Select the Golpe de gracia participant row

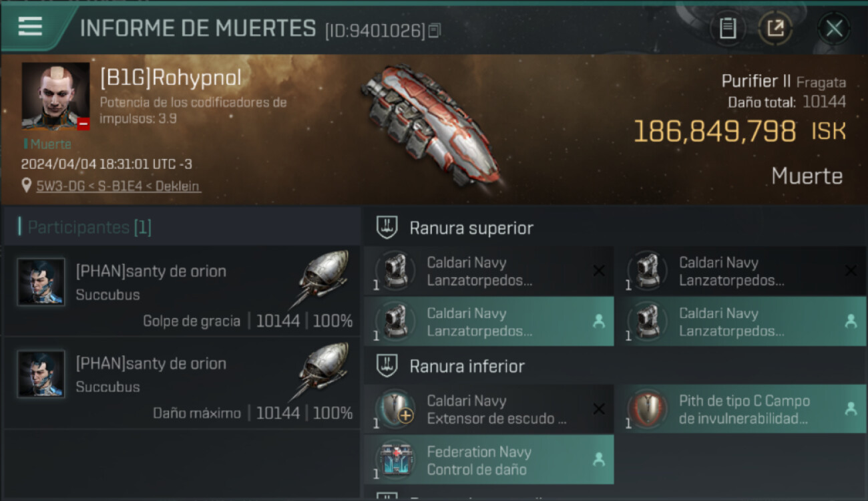[182, 291]
